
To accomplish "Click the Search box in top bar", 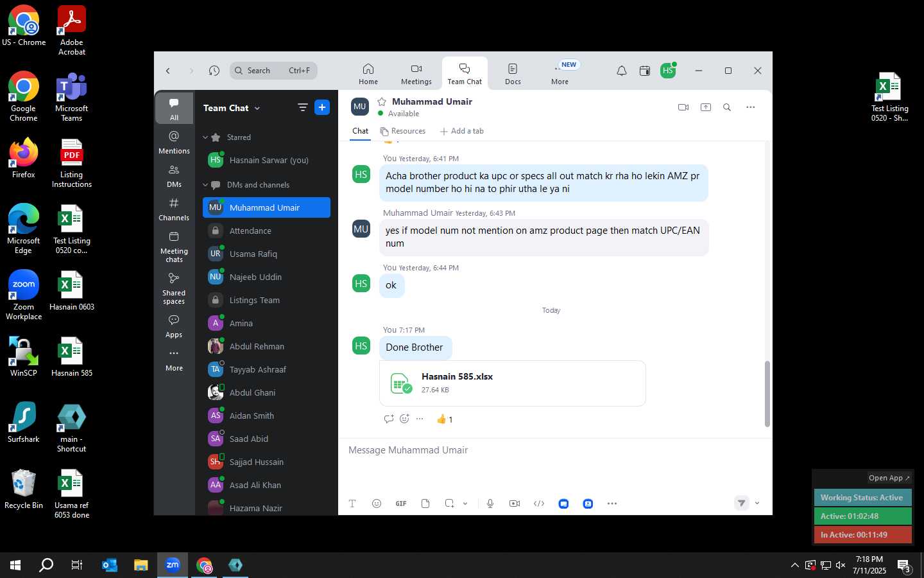I will 273,71.
